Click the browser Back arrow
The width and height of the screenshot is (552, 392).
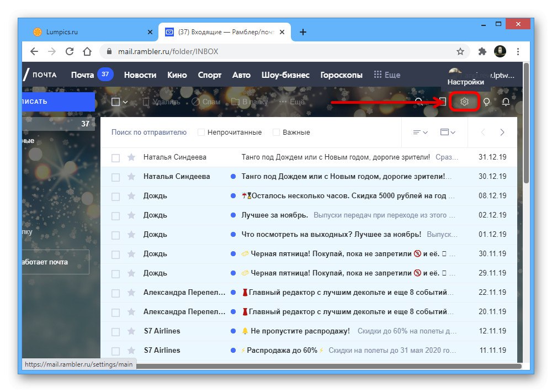click(34, 51)
